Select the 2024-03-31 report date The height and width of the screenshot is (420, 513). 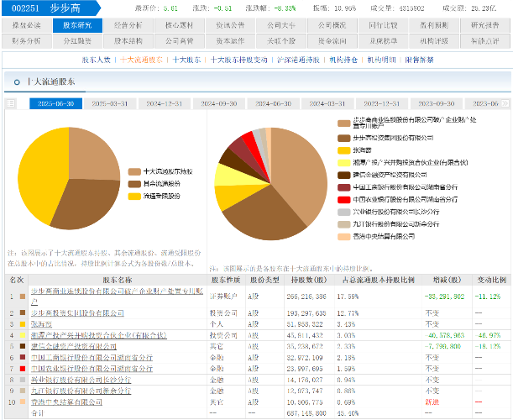[x=327, y=104]
